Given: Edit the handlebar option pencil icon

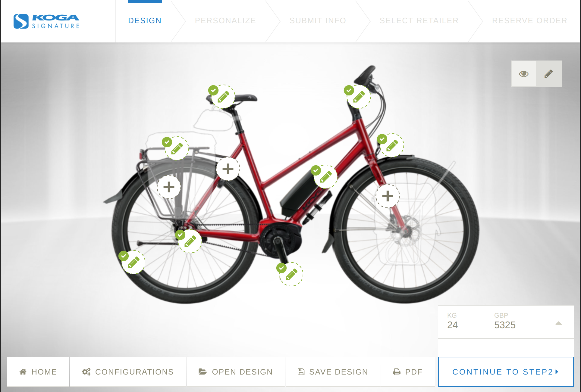Looking at the screenshot, I should pos(359,97).
